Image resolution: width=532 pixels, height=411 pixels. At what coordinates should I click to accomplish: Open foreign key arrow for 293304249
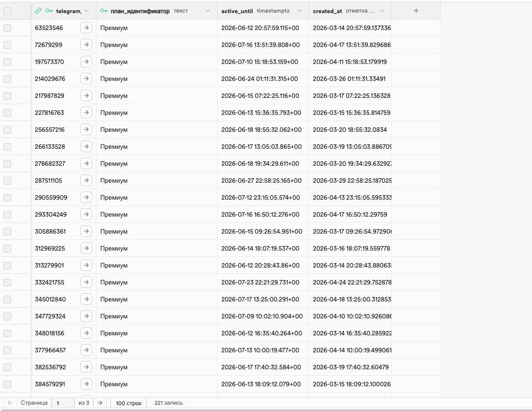[x=86, y=214]
